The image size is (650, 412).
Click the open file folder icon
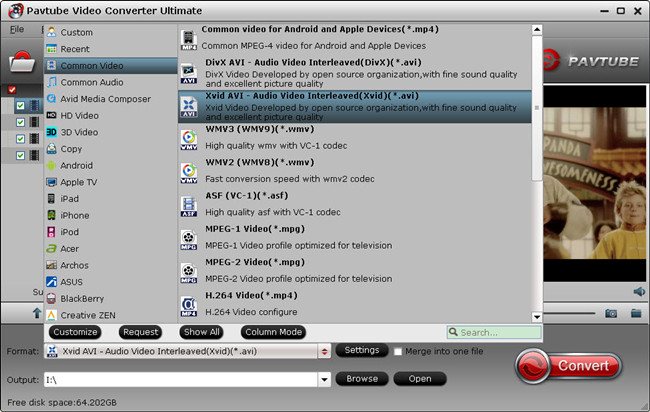click(x=22, y=62)
